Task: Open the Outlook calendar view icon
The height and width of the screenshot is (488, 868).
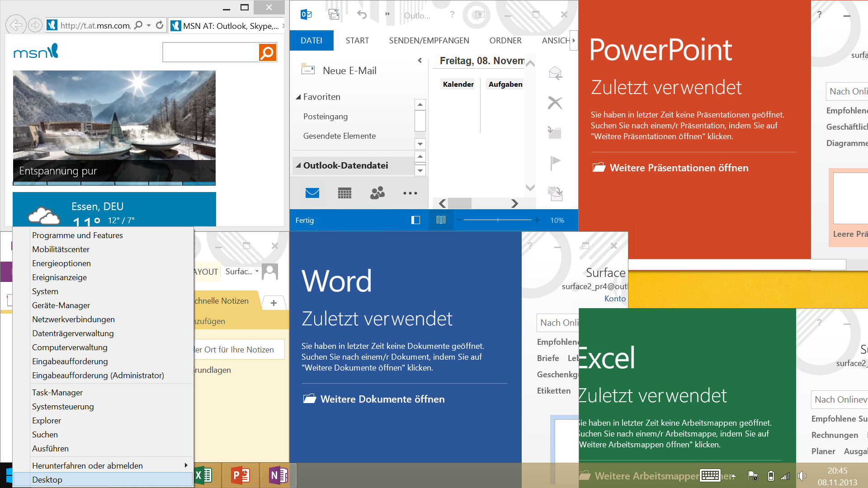Action: point(344,193)
